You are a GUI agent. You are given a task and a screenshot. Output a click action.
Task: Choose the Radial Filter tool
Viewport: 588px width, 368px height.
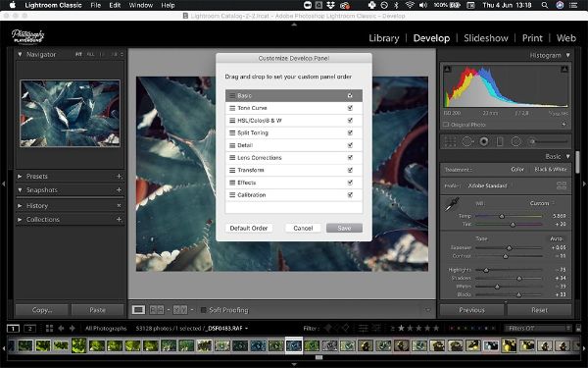516,141
